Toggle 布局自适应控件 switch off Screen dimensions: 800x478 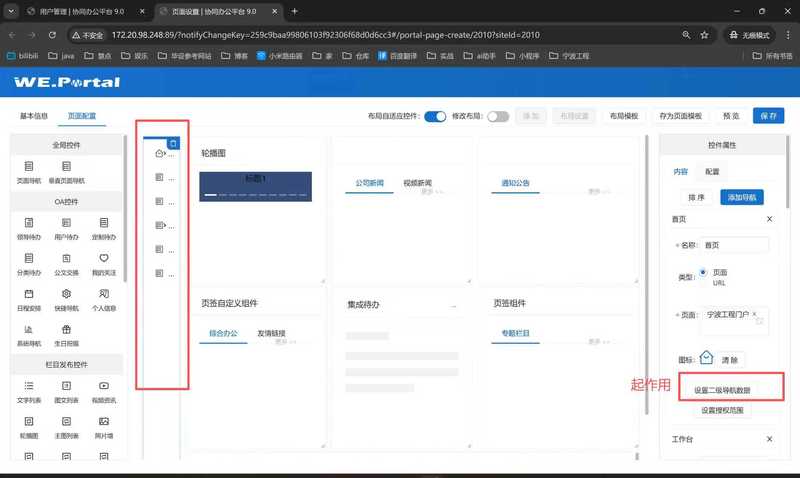pos(435,116)
